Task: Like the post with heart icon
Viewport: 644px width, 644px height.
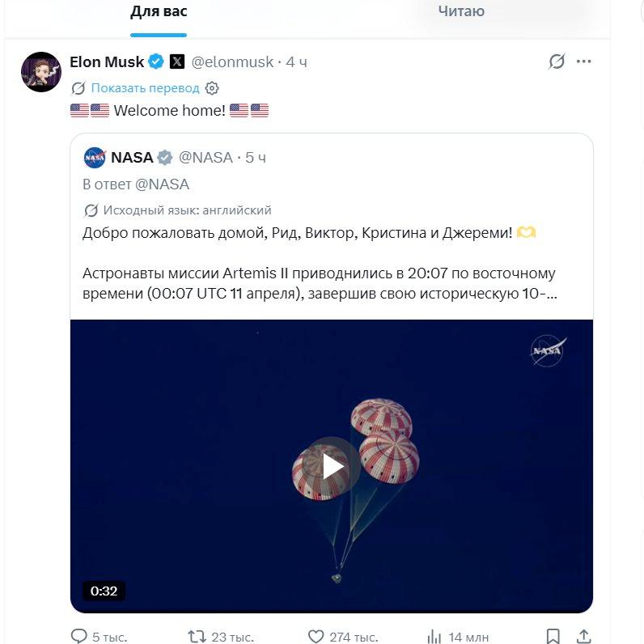Action: tap(316, 637)
